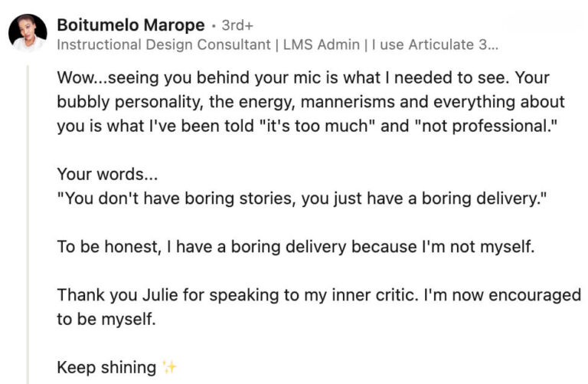Click the quoted phrase "not professional."
588x384 pixels.
[486, 126]
